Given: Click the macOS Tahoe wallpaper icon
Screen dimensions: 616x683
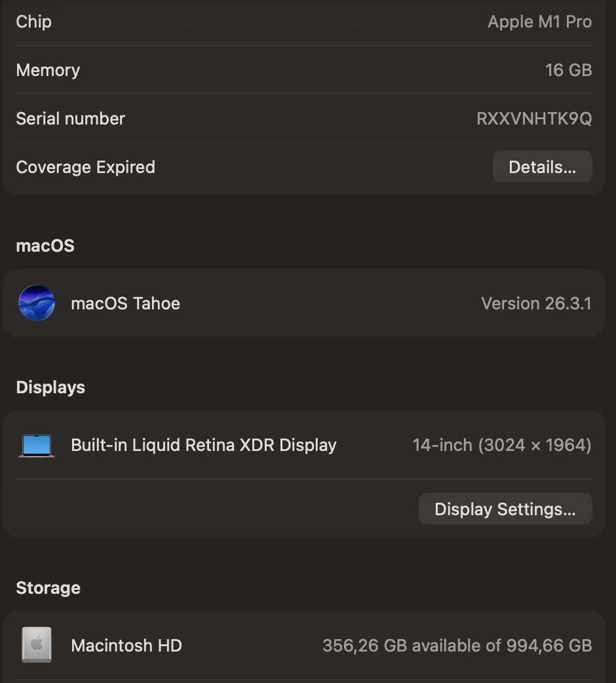Looking at the screenshot, I should tap(37, 303).
